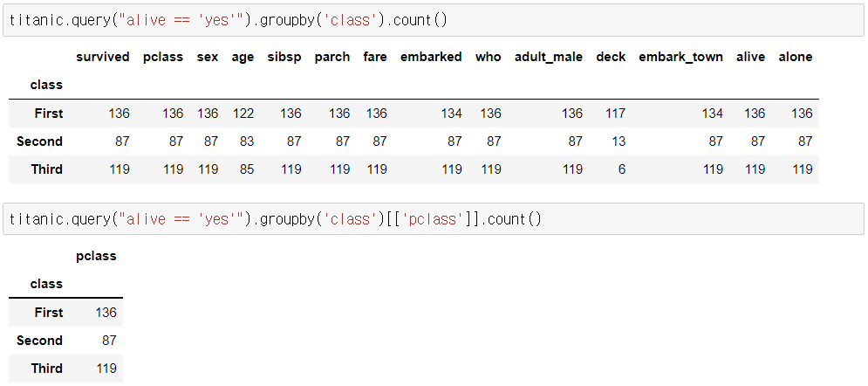This screenshot has width=868, height=386.
Task: Select the 'who' column header
Action: [x=489, y=57]
